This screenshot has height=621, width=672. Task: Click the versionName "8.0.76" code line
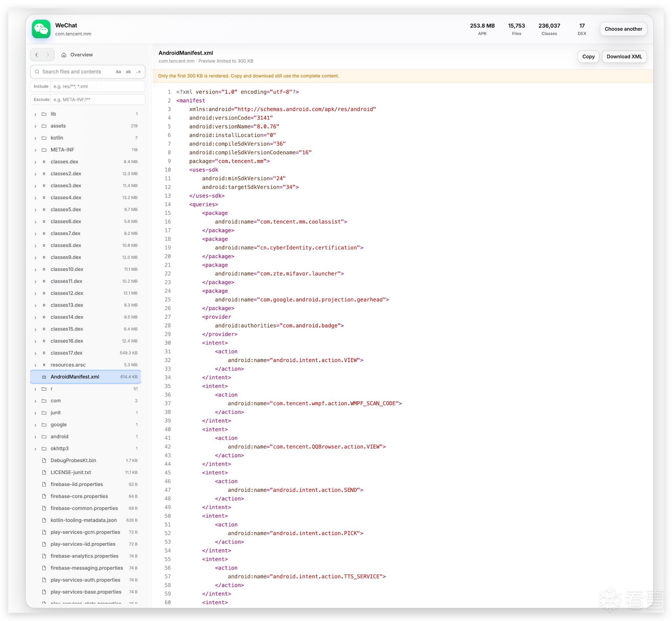pos(234,127)
